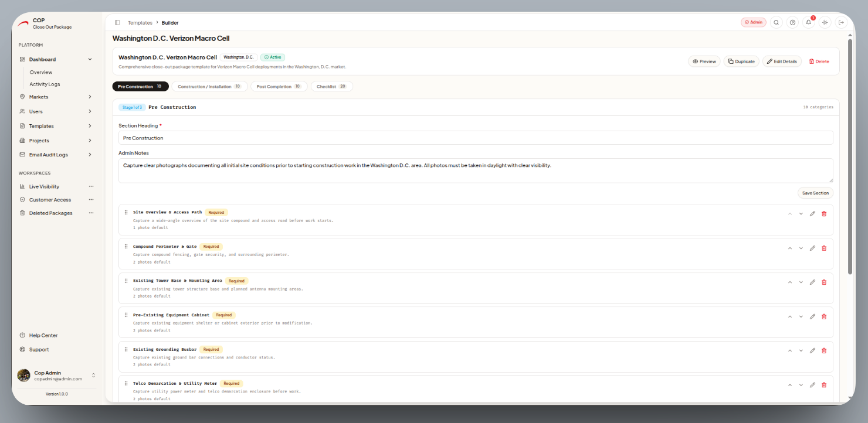Click the Edit Details button

click(782, 62)
